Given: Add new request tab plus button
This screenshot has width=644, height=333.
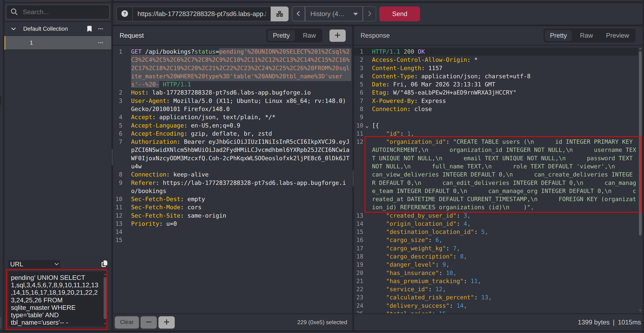Looking at the screenshot, I should click(x=337, y=36).
